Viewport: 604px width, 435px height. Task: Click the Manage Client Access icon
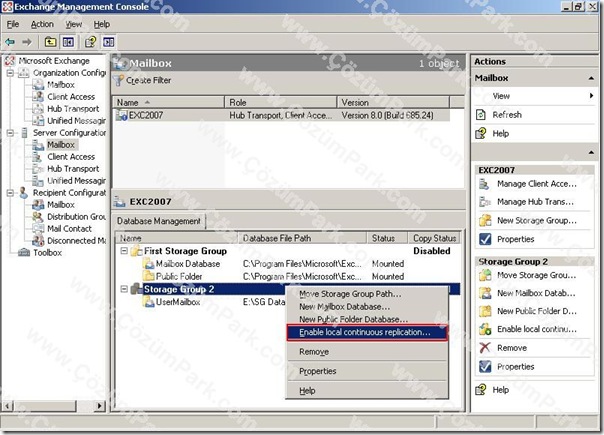point(485,184)
